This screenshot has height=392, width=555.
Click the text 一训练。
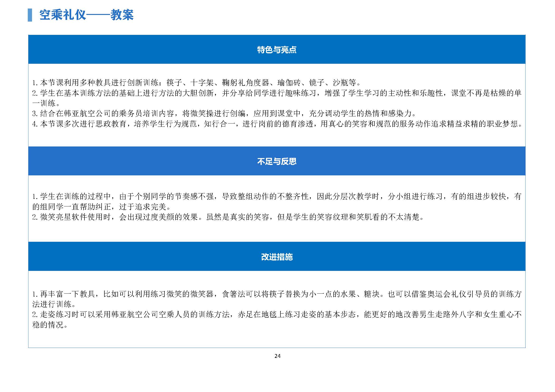pos(46,104)
